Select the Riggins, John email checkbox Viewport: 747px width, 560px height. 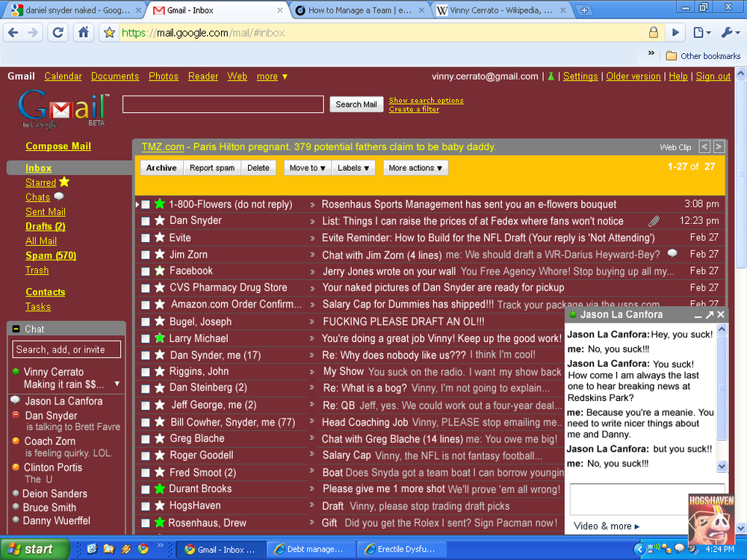click(146, 372)
